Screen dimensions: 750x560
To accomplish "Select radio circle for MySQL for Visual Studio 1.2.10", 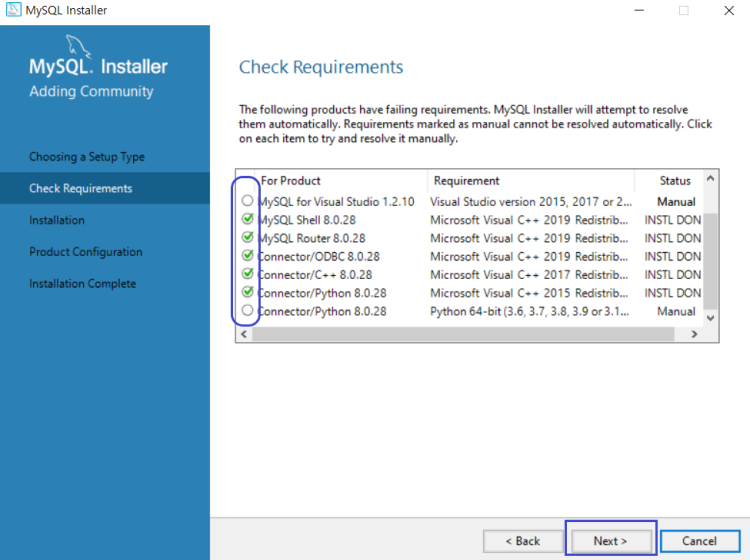I will pyautogui.click(x=247, y=200).
